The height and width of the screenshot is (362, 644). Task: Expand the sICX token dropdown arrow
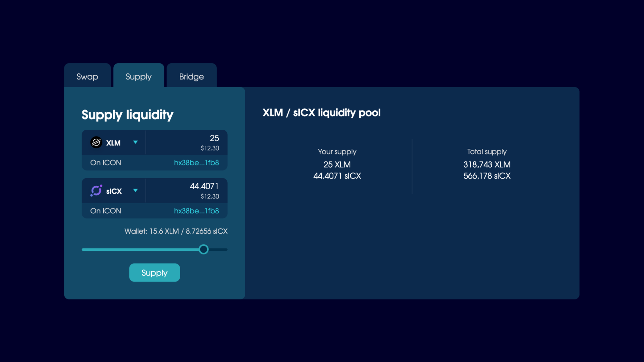[136, 190]
